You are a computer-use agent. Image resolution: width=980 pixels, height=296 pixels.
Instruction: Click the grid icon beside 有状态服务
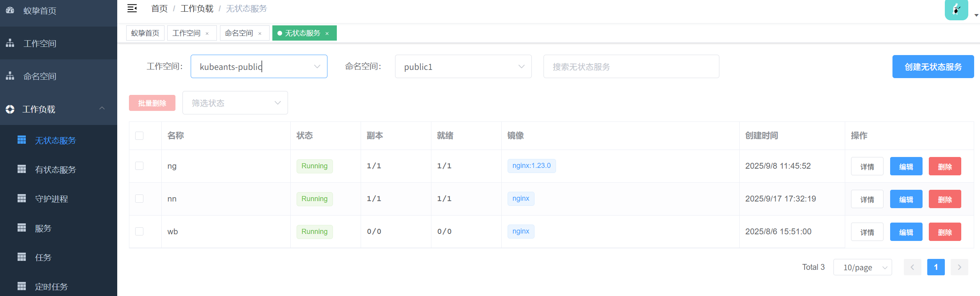pos(22,169)
